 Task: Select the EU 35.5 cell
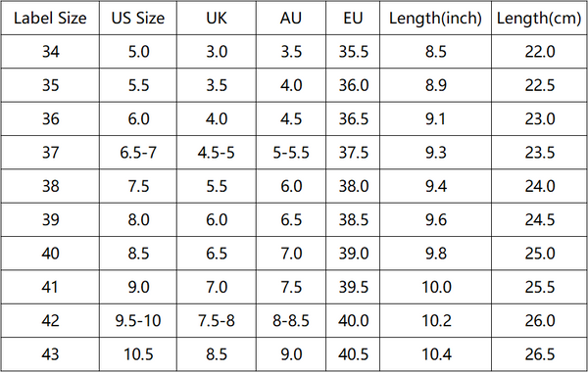(x=353, y=52)
